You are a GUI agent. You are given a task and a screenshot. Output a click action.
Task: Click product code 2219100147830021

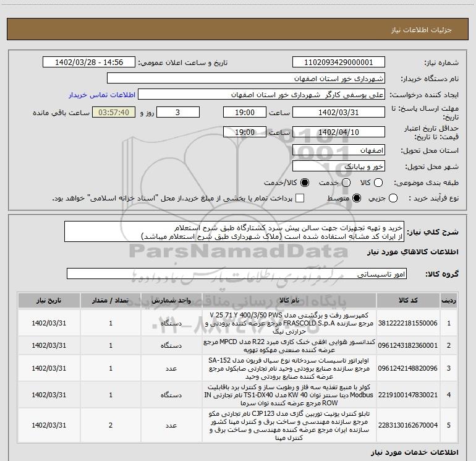pos(408,395)
